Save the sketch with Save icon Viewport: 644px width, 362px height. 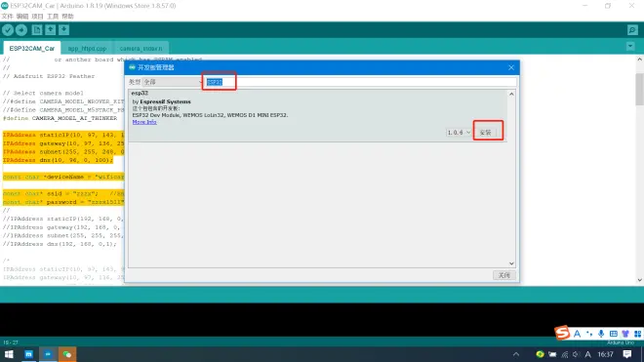[x=63, y=30]
